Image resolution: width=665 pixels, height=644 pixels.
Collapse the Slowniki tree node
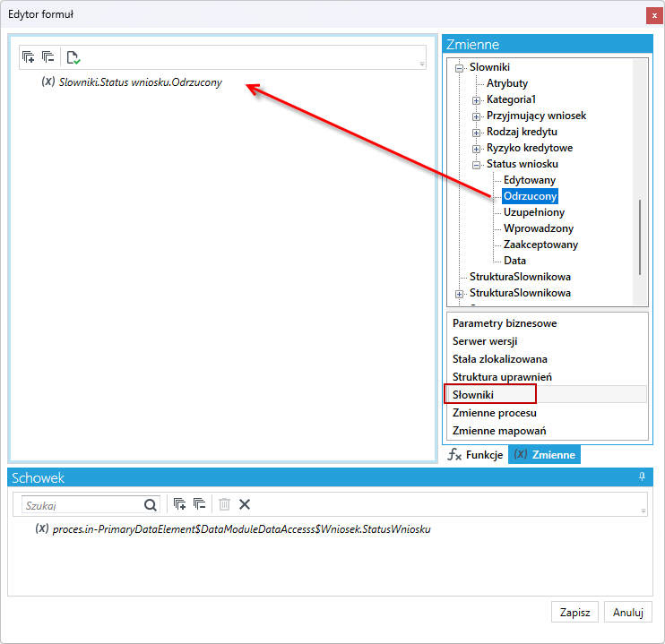(x=459, y=68)
